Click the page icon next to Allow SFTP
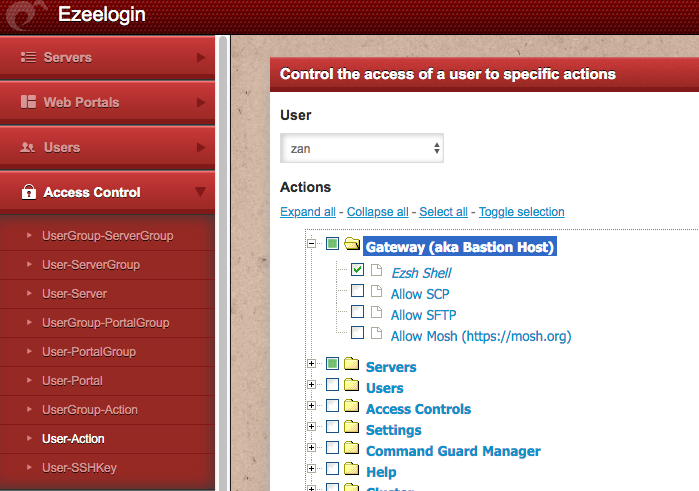Screen dimensions: 699x491 (x=377, y=312)
